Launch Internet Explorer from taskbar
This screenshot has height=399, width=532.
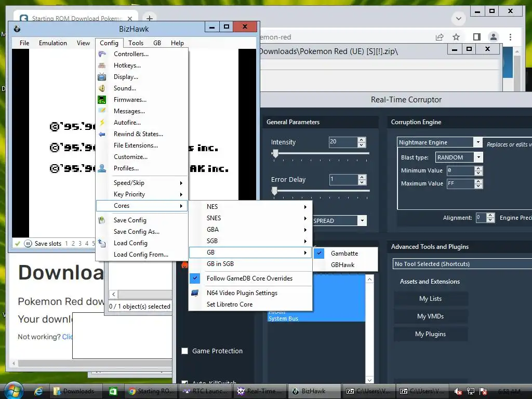(x=38, y=391)
